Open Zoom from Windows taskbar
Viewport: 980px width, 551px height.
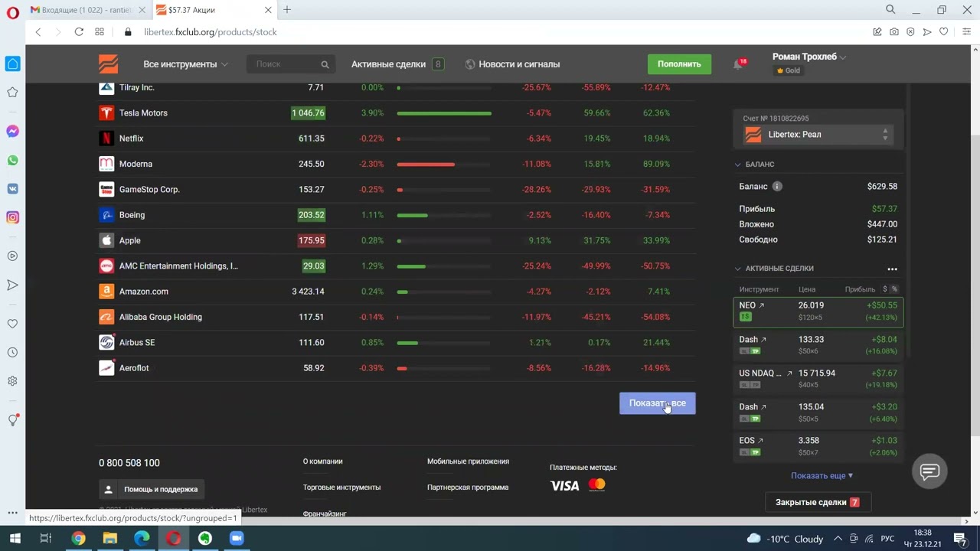(237, 539)
